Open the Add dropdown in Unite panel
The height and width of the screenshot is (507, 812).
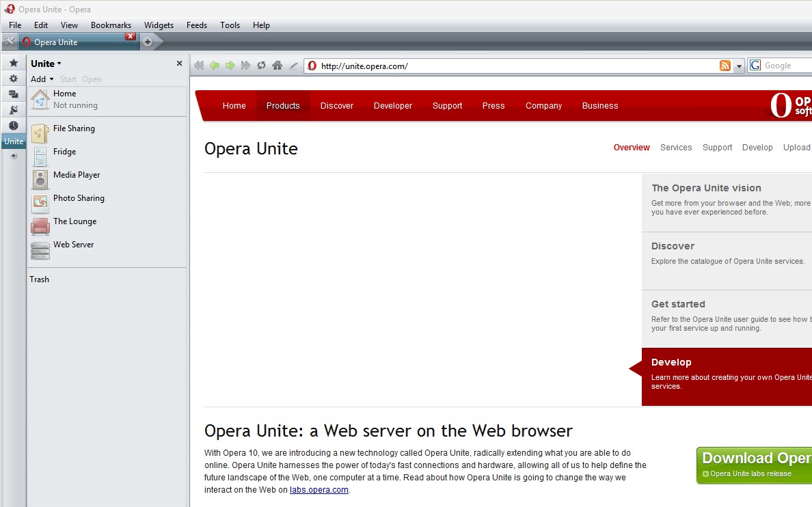pos(42,79)
